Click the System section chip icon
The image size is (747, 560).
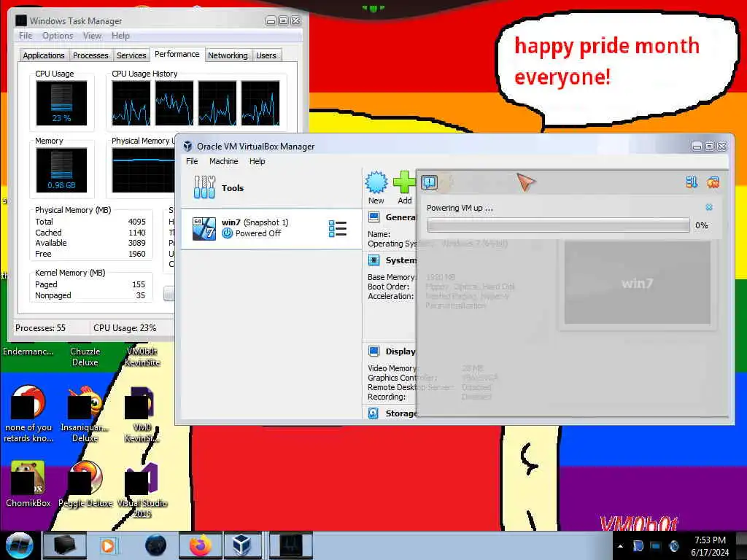(374, 260)
